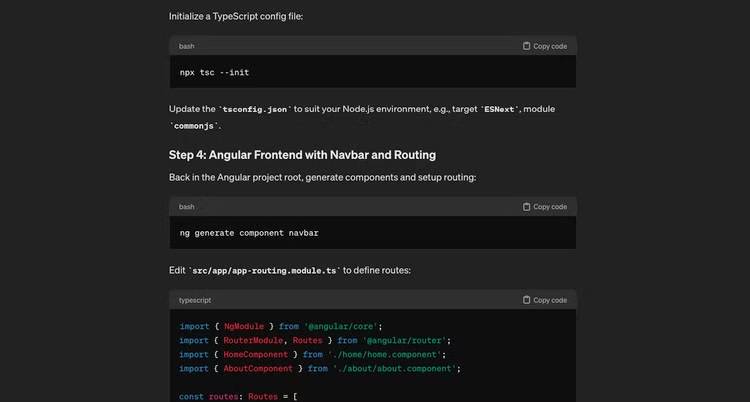Click the 'commonjs' inline code
750x402 pixels.
(x=194, y=126)
